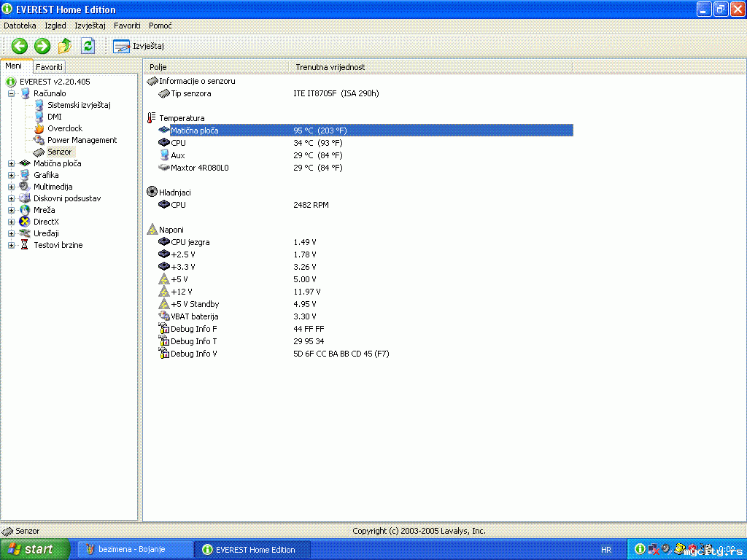
Task: Select EVEREST v2.20.405 root tree node
Action: pos(55,82)
